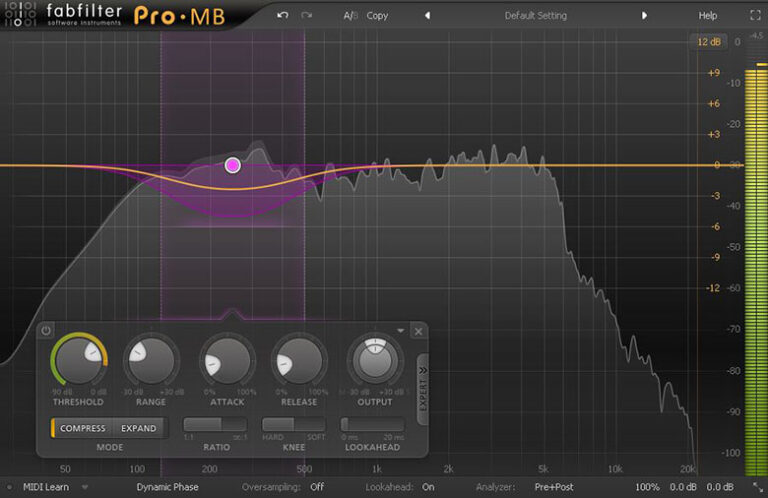The image size is (768, 498).
Task: Switch the A/B comparison state
Action: (x=349, y=16)
